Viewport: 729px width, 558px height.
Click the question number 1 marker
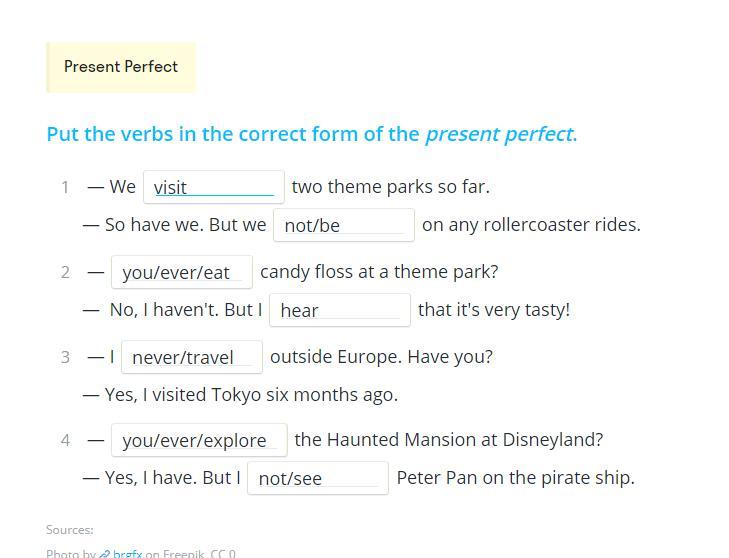65,187
